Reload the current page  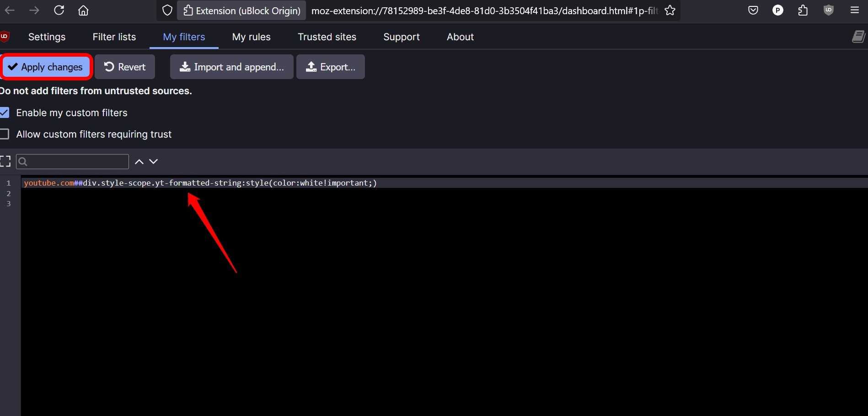pyautogui.click(x=59, y=10)
